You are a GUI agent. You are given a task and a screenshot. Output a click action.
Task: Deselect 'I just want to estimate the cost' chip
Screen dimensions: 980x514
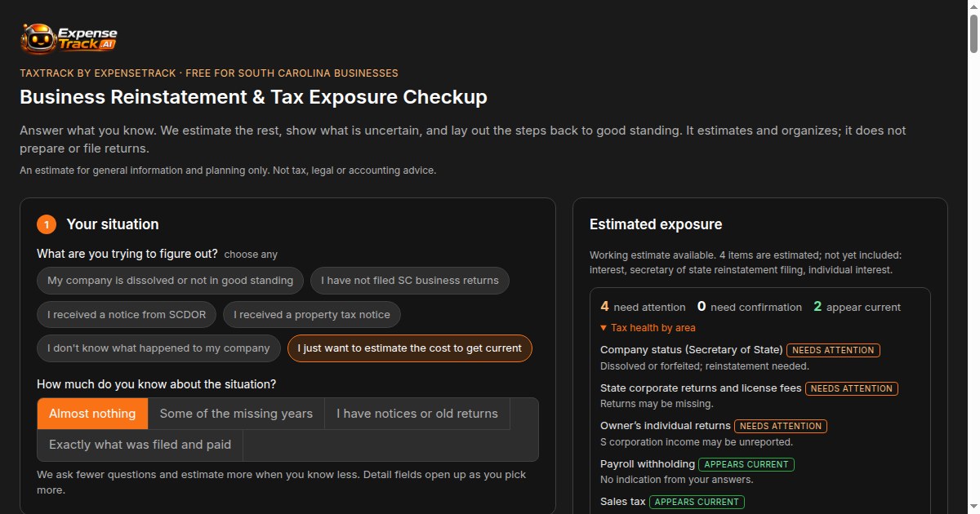[410, 348]
